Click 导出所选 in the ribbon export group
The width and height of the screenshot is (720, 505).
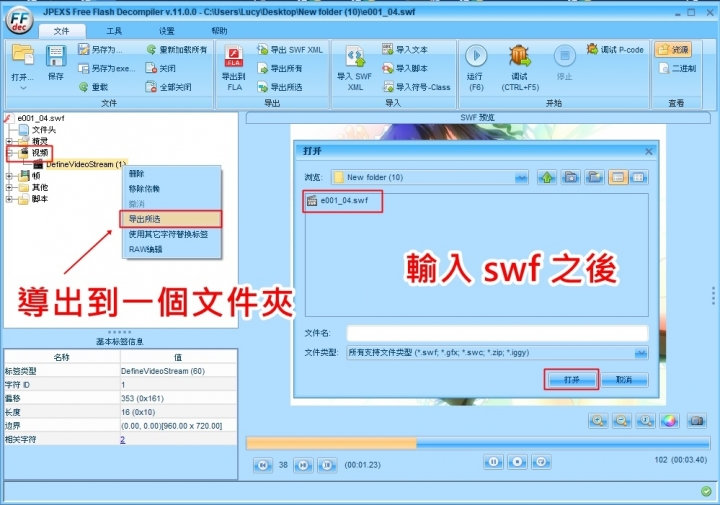pyautogui.click(x=280, y=87)
